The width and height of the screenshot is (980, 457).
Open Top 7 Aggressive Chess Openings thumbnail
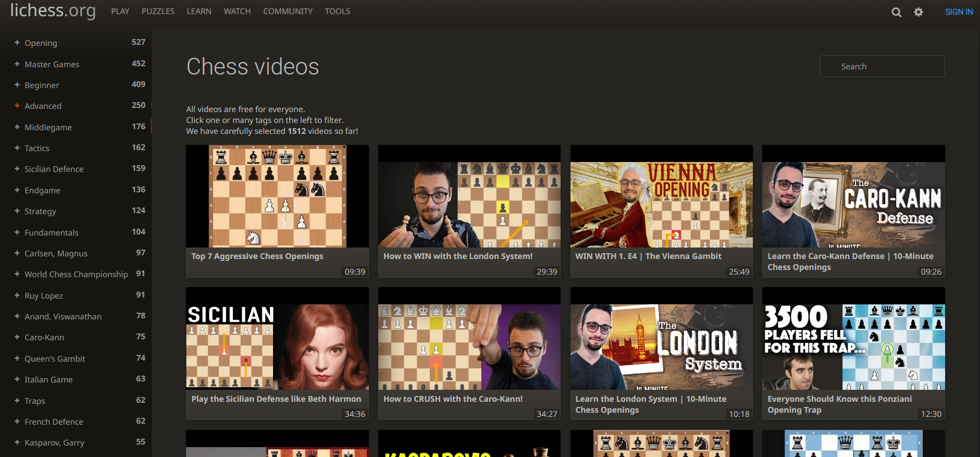277,196
